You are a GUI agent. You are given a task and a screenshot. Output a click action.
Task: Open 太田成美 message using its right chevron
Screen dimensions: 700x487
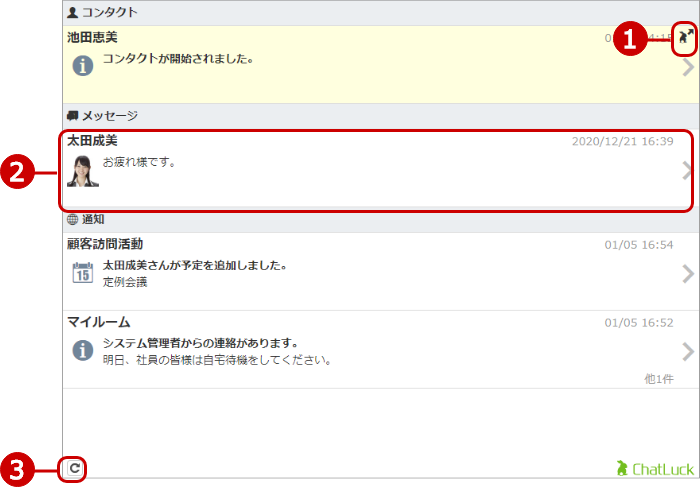click(687, 170)
